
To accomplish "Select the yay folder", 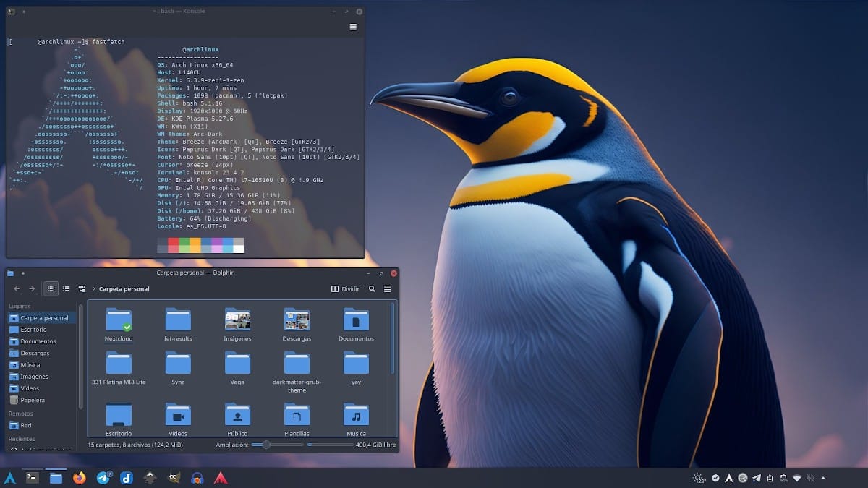I will pyautogui.click(x=356, y=368).
